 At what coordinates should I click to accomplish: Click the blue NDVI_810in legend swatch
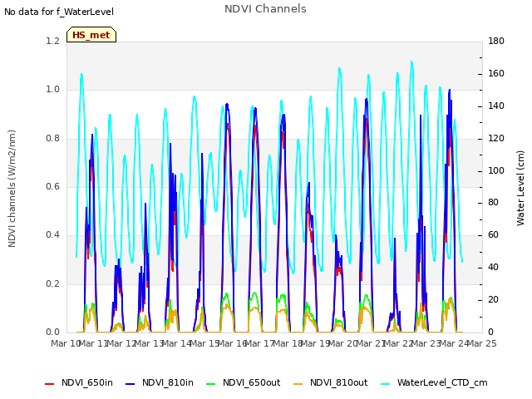(131, 384)
